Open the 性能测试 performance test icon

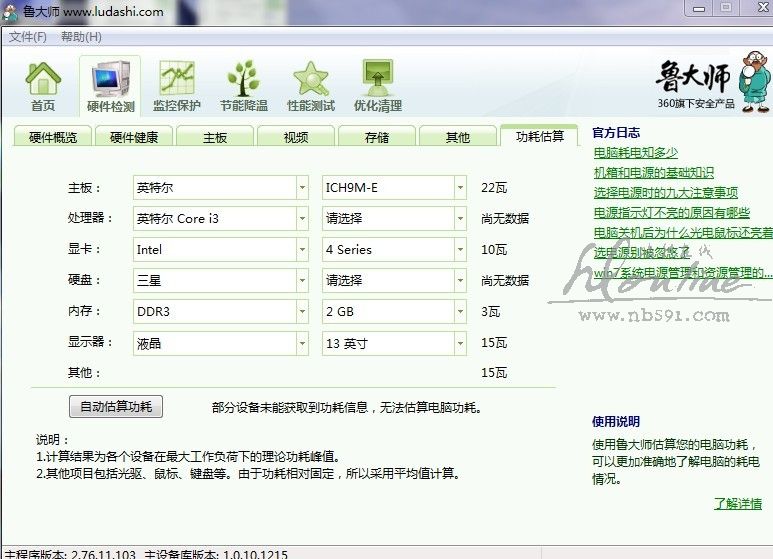coord(311,86)
